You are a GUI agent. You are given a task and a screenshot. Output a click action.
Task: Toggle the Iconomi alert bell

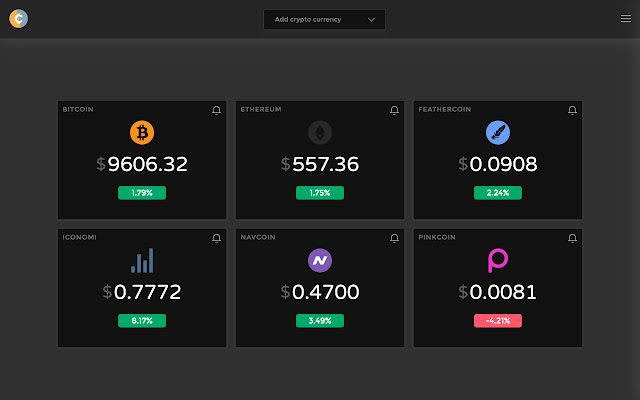coord(217,238)
